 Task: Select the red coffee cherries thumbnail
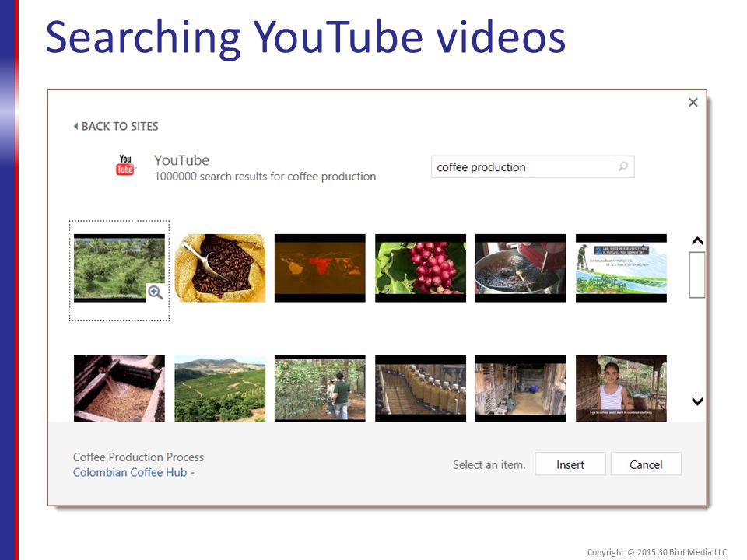pyautogui.click(x=421, y=268)
